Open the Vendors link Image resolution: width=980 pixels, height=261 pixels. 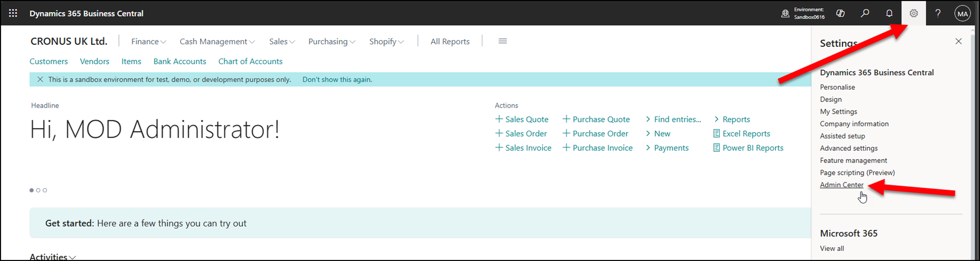(x=94, y=61)
